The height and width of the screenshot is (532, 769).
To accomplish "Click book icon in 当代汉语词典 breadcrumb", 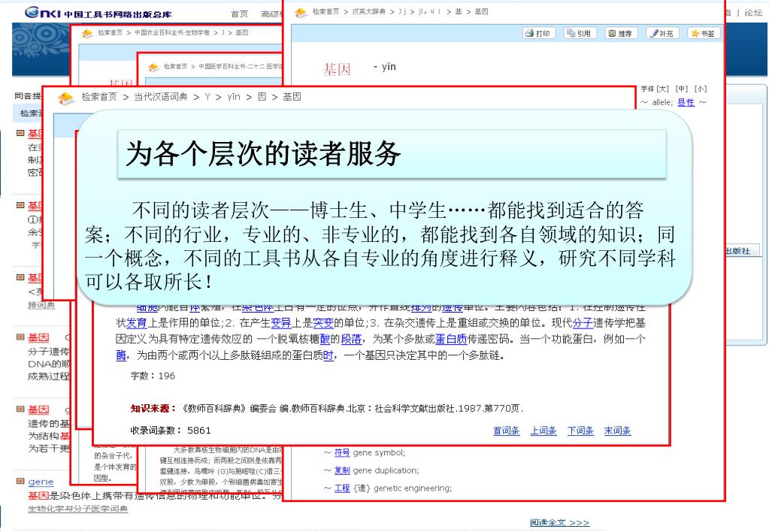I will click(65, 98).
